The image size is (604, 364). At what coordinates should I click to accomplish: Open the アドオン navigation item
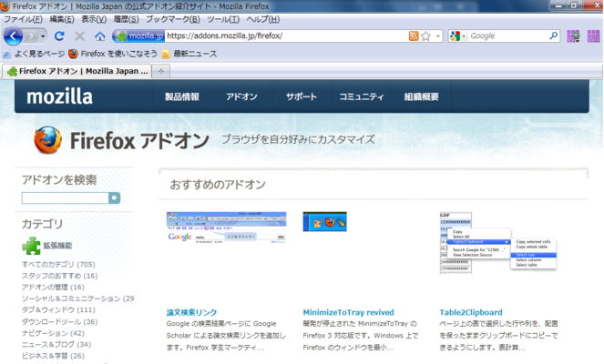[241, 97]
